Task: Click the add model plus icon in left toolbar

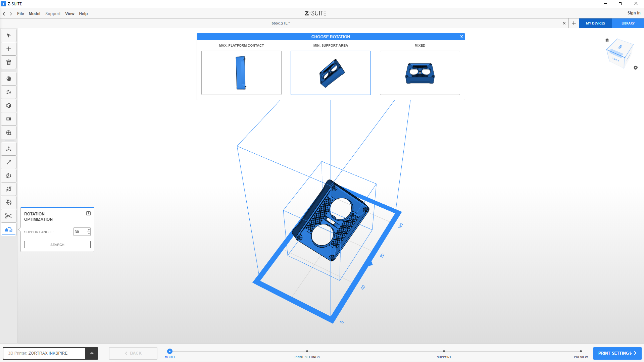Action: coord(9,49)
